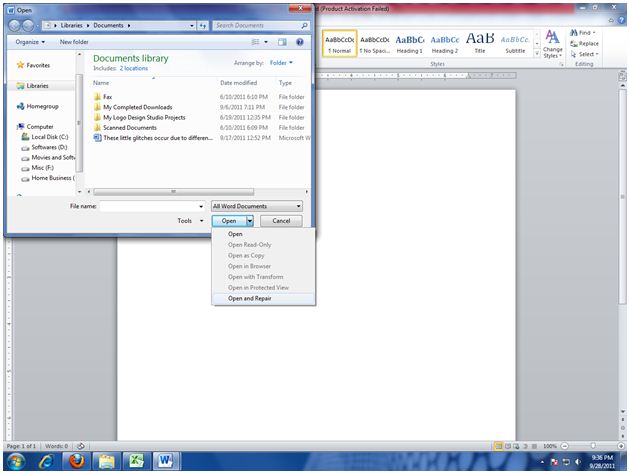Click 100% zoom level in status bar
Image resolution: width=629 pixels, height=473 pixels.
tap(550, 446)
